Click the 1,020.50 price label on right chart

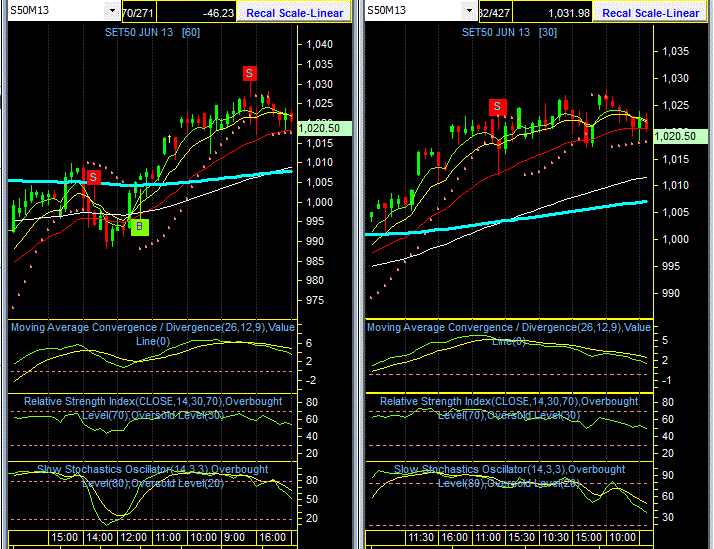(x=680, y=136)
